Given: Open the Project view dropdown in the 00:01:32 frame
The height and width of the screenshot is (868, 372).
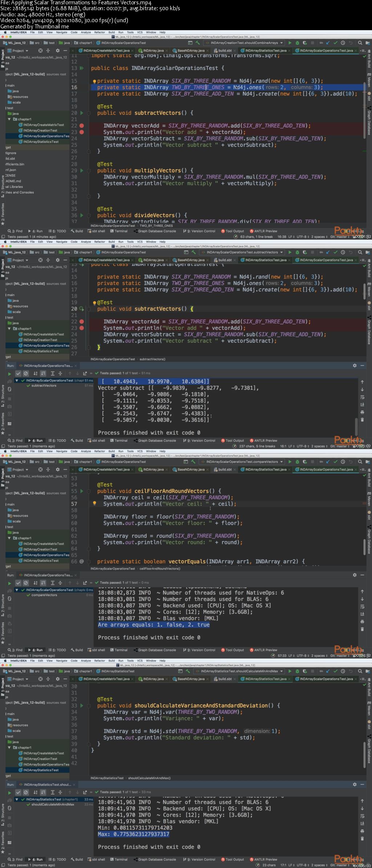Looking at the screenshot, I should click(x=18, y=51).
